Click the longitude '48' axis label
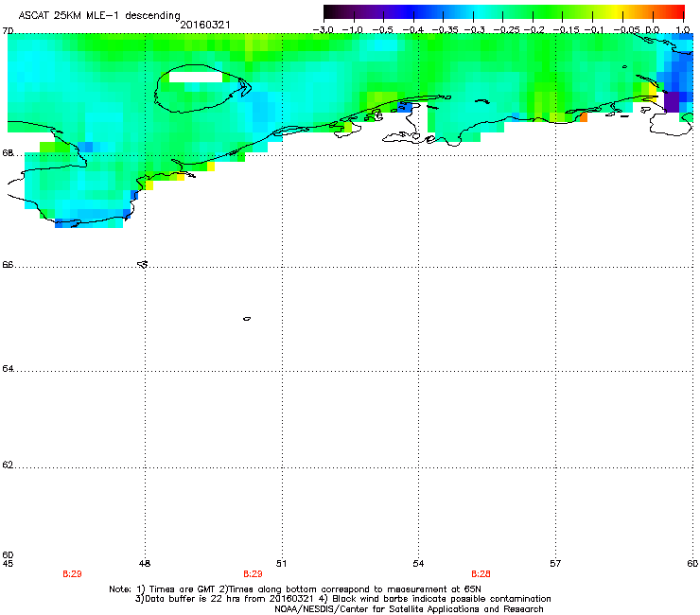Image resolution: width=700 pixels, height=615 pixels. [x=145, y=564]
